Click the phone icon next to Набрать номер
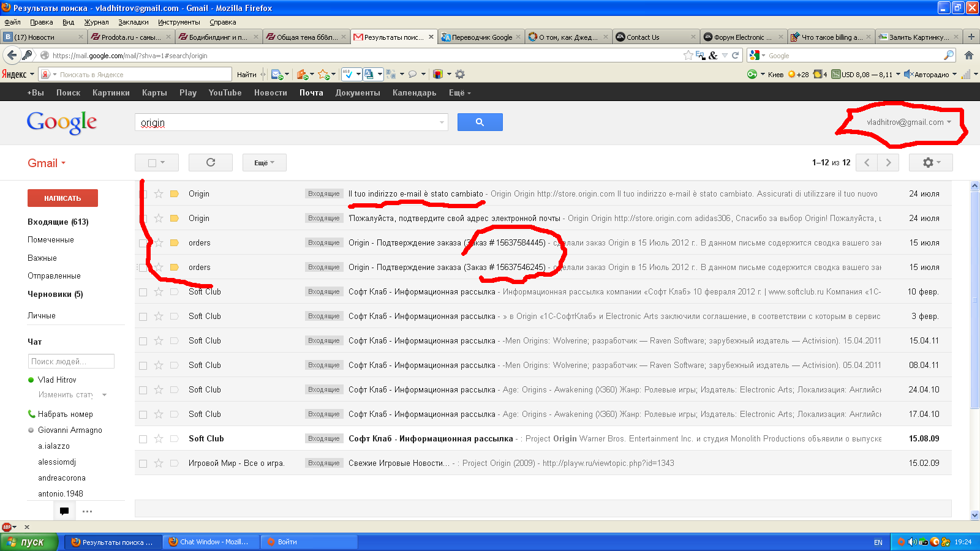The image size is (980, 551). point(31,414)
